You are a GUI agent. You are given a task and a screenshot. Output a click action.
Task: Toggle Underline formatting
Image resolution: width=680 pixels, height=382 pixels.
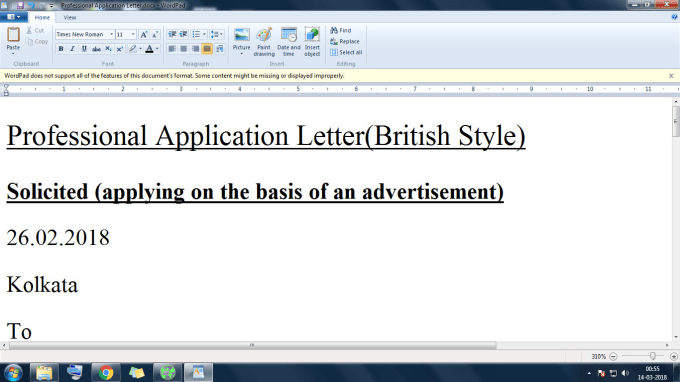coord(84,49)
